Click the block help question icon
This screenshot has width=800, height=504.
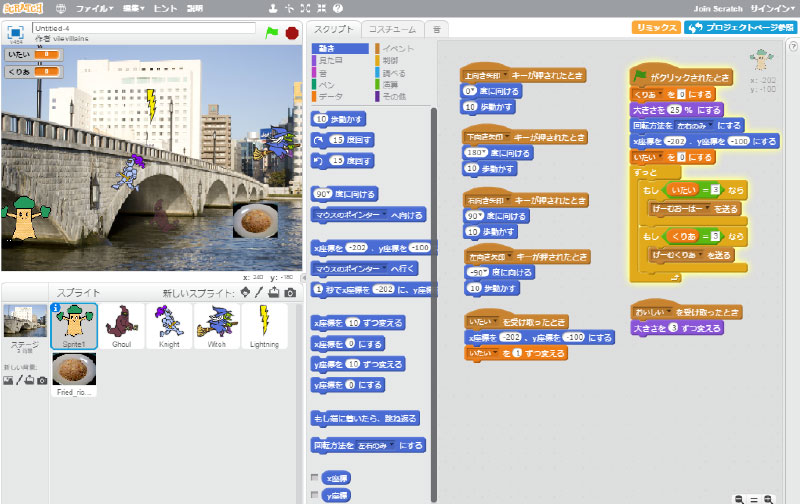338,8
